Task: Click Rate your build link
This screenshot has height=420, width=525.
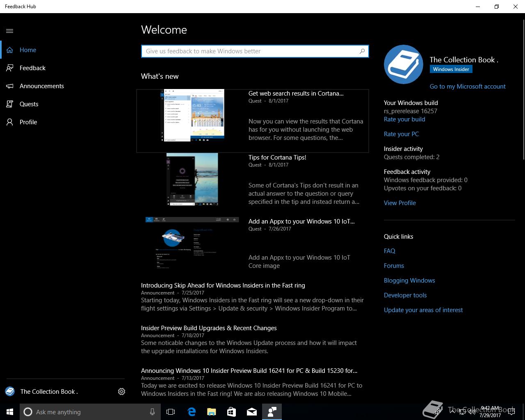Action: tap(404, 119)
